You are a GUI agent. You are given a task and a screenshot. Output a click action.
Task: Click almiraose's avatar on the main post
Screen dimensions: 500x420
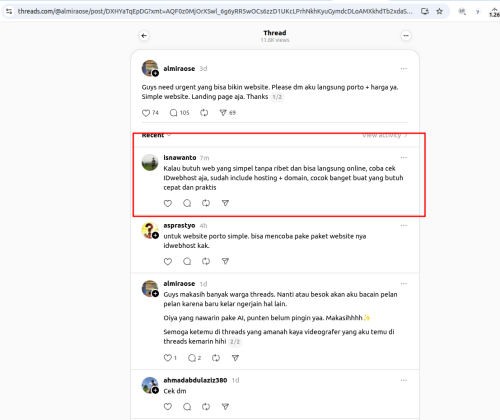coord(150,68)
